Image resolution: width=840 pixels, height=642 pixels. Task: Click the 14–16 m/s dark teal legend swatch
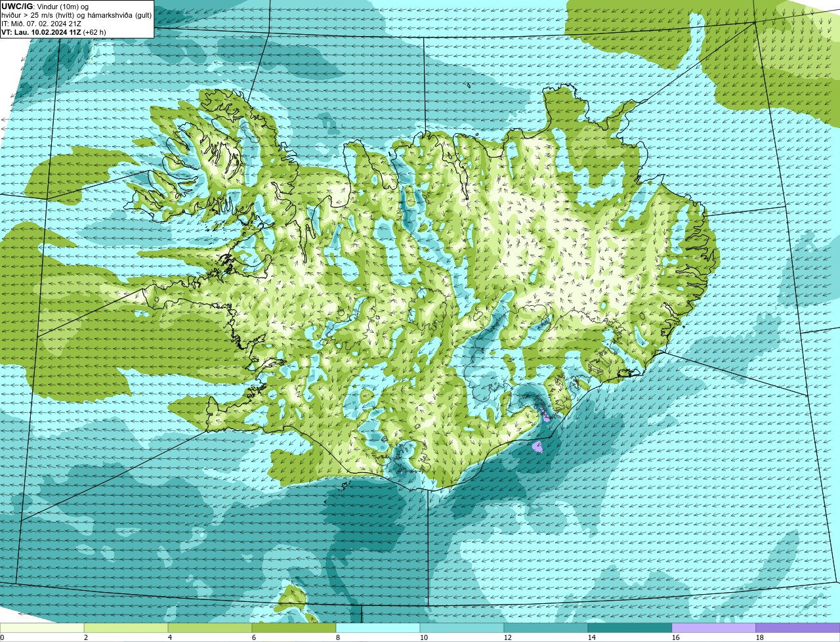tap(630, 628)
